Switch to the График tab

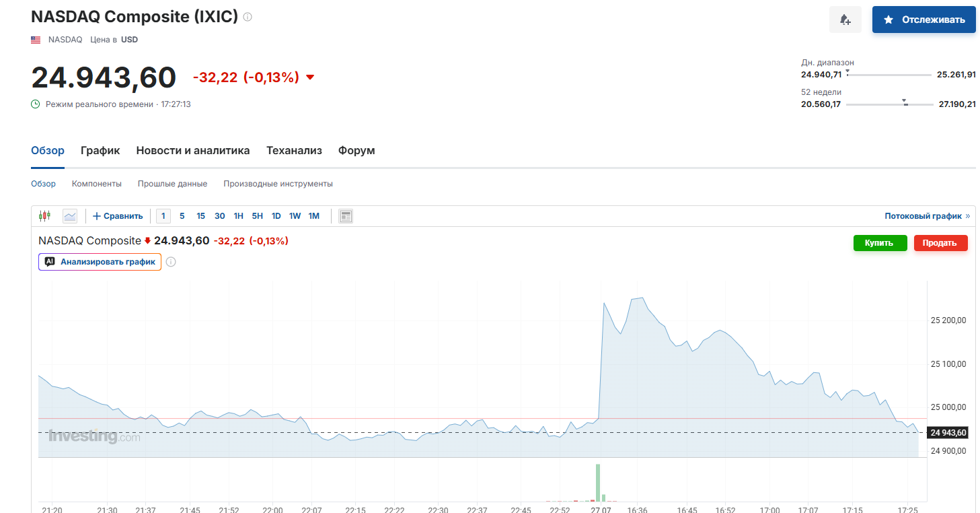pyautogui.click(x=100, y=151)
